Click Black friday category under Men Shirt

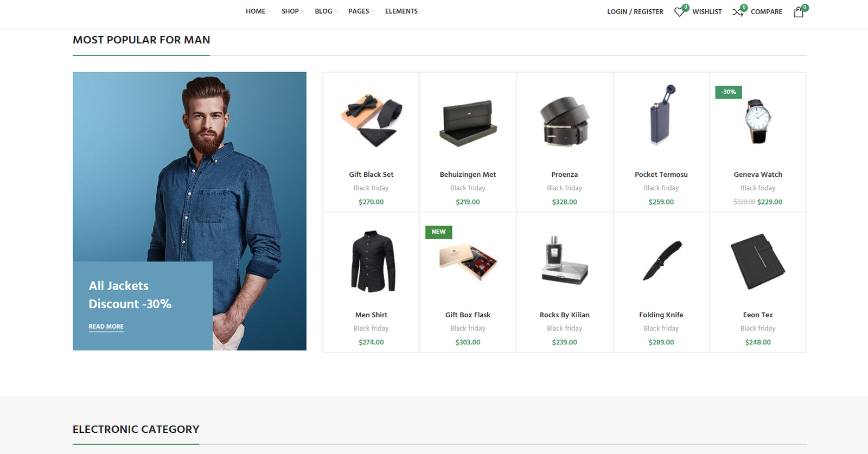point(371,329)
